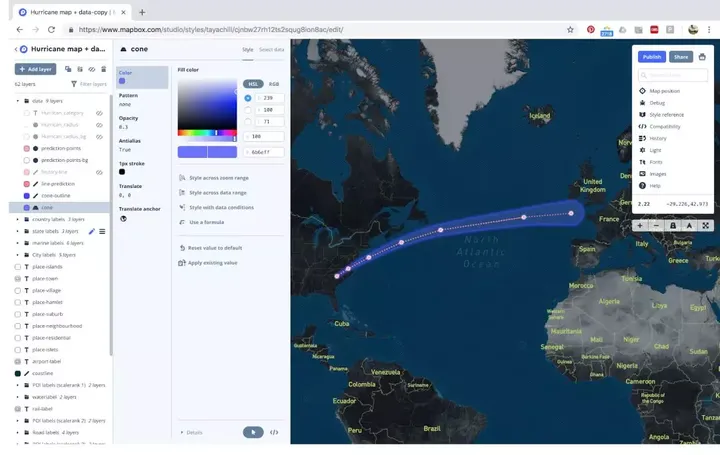The height and width of the screenshot is (455, 720).
Task: Collapse the data layer group
Action: 17,101
